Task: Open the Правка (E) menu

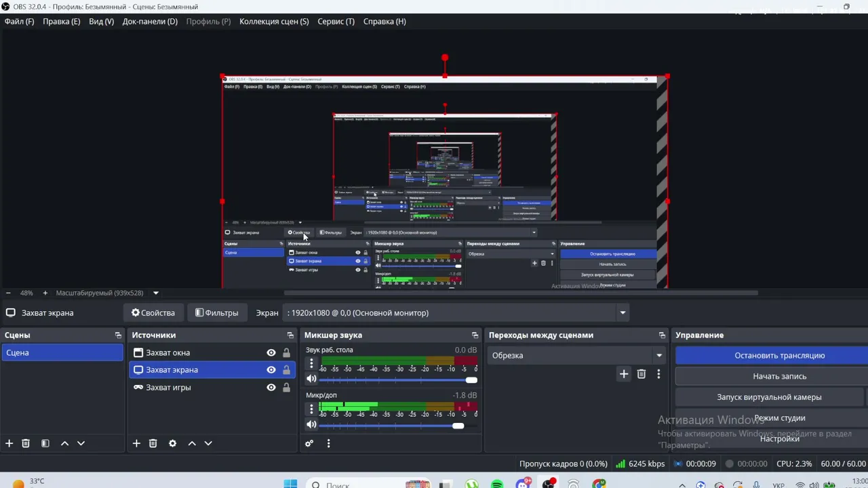Action: [x=61, y=21]
